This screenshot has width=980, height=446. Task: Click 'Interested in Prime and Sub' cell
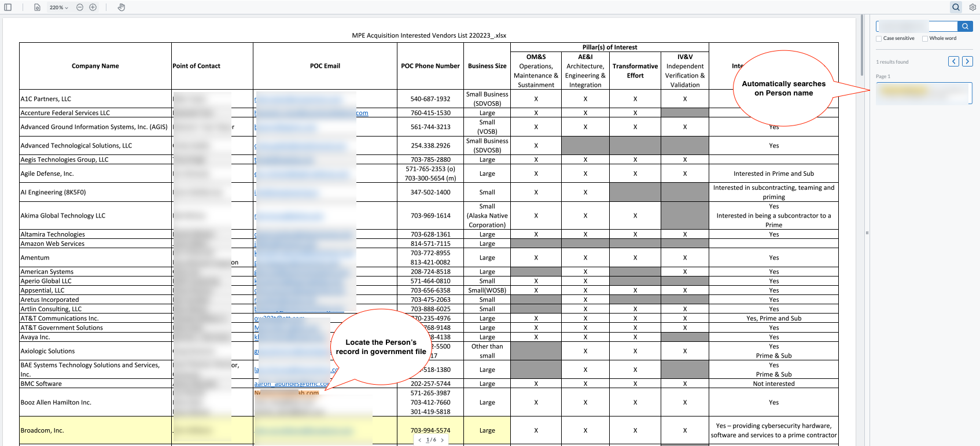[x=773, y=174]
